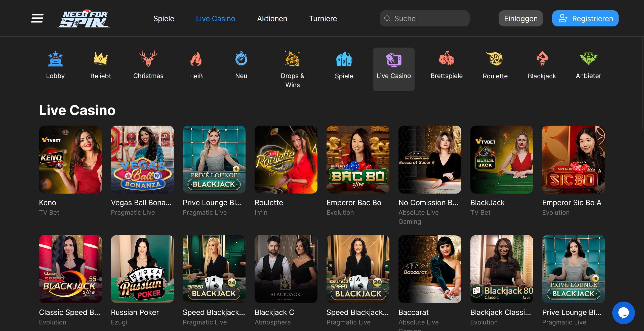Open Blackjack C Atmosphera thumbnail

[286, 269]
